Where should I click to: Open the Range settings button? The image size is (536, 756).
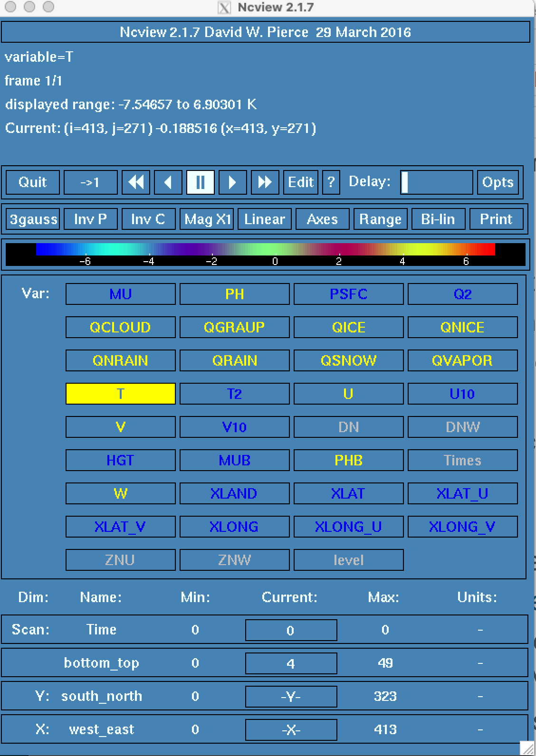click(380, 219)
